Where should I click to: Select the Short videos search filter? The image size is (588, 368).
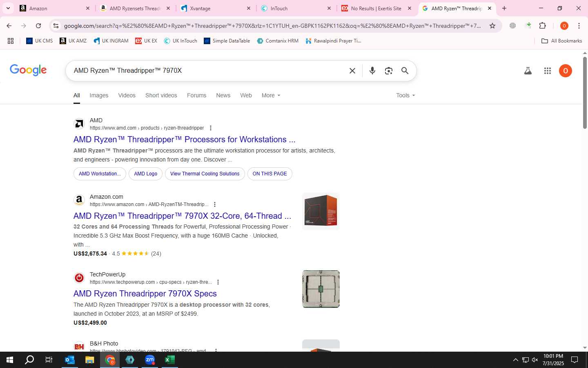161,95
